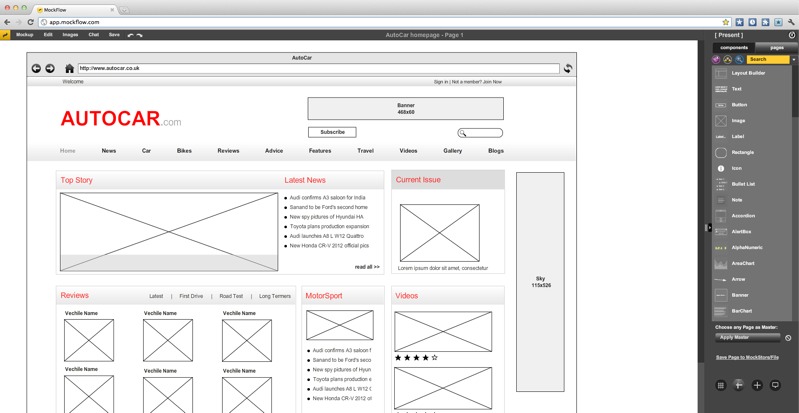Click the Gallery item in mockup nav
This screenshot has height=413, width=799.
[452, 151]
